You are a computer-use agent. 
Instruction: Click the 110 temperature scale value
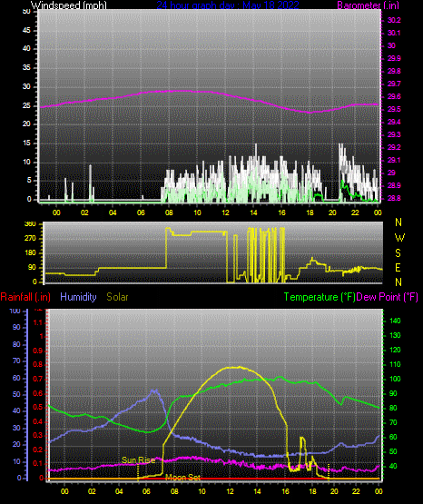[395, 364]
